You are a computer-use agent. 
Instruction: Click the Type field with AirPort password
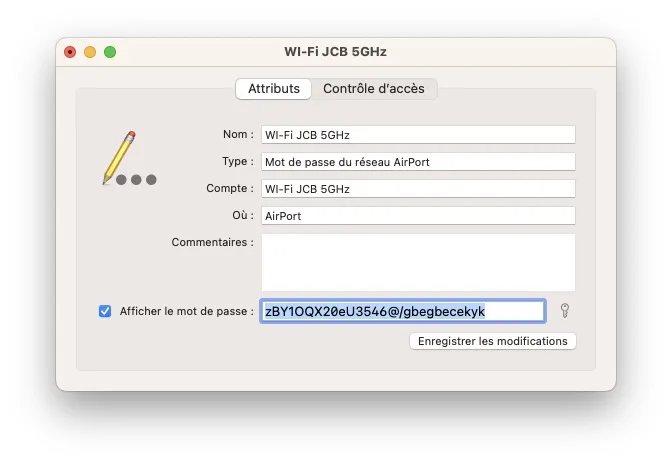tap(418, 162)
